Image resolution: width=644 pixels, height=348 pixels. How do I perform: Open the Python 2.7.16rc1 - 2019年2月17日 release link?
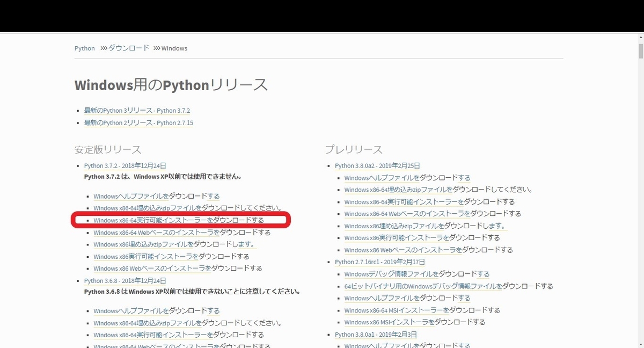click(x=380, y=262)
